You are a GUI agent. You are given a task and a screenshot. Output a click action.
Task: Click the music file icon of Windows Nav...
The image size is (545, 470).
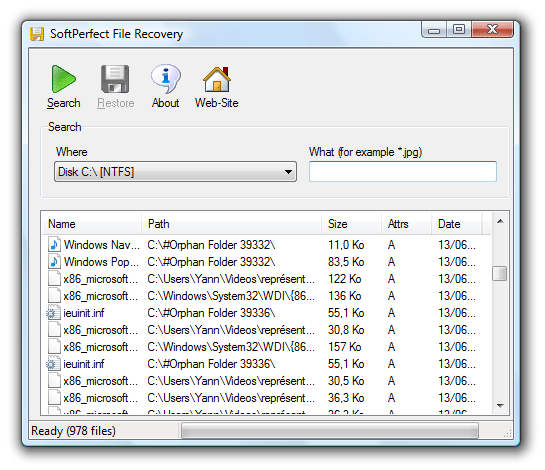(x=54, y=244)
